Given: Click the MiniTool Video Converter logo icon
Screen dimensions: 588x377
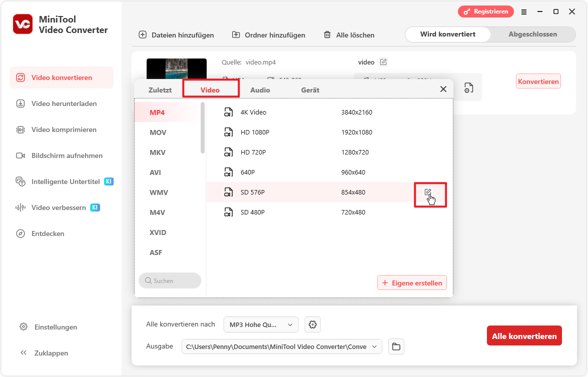Looking at the screenshot, I should (23, 24).
